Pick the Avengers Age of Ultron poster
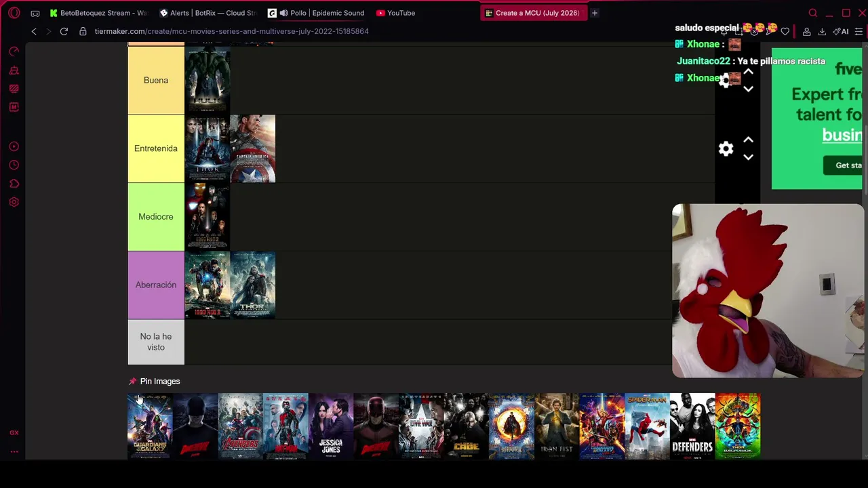This screenshot has width=868, height=488. pos(240,426)
